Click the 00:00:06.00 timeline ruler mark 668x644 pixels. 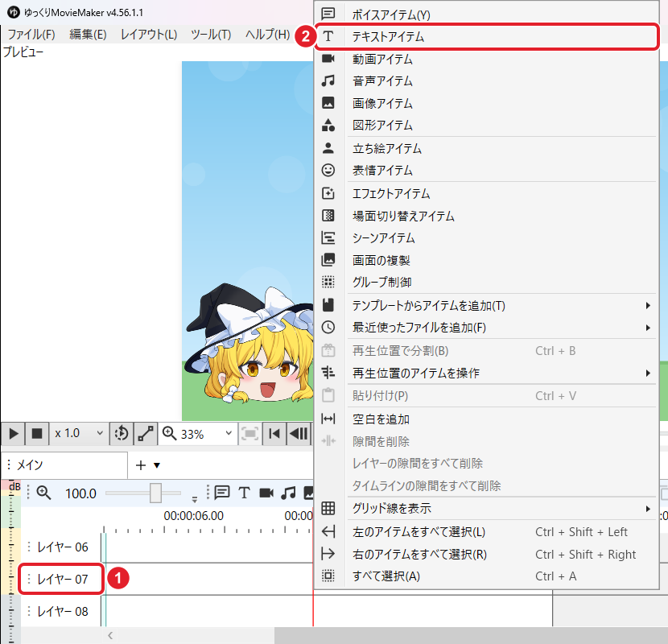click(194, 516)
